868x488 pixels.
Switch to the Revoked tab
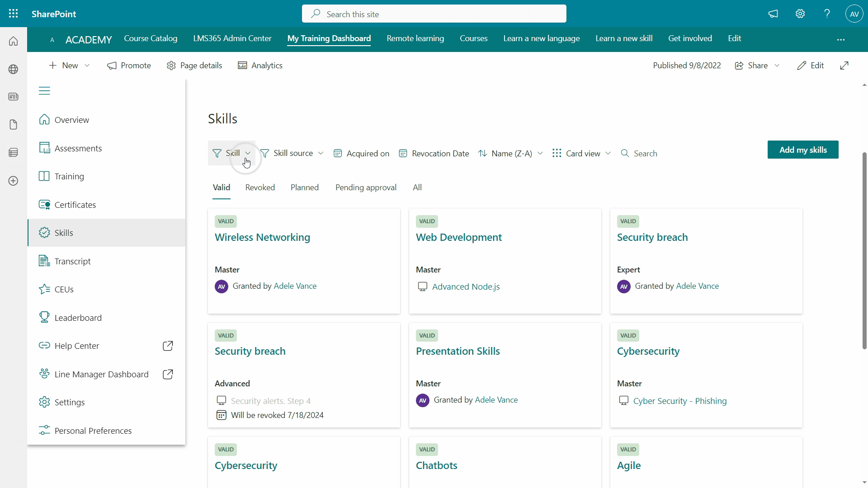click(260, 188)
